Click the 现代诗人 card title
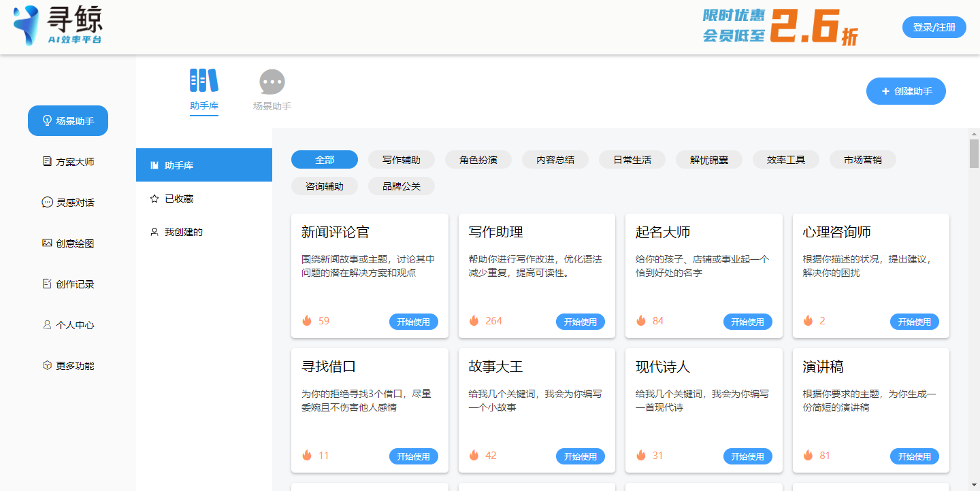 pos(663,367)
